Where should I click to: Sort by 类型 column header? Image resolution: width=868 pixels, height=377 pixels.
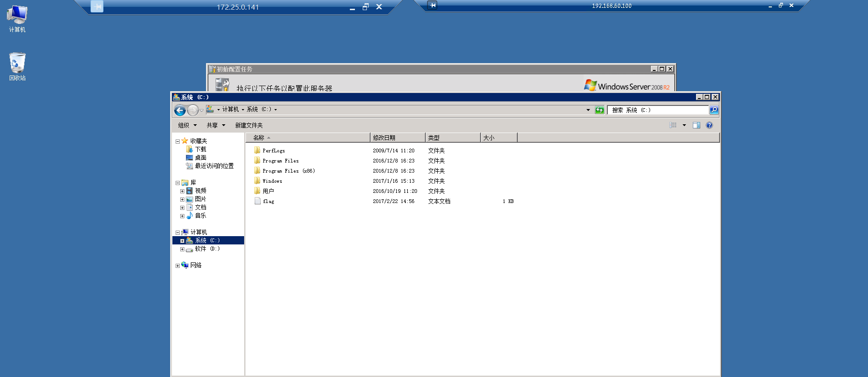453,138
